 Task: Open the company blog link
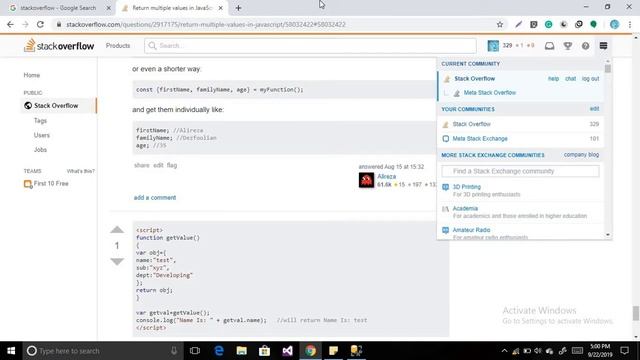[581, 155]
